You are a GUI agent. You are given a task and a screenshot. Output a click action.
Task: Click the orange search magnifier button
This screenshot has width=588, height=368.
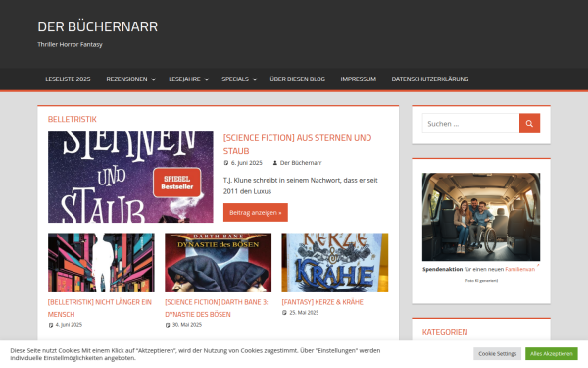(x=529, y=124)
